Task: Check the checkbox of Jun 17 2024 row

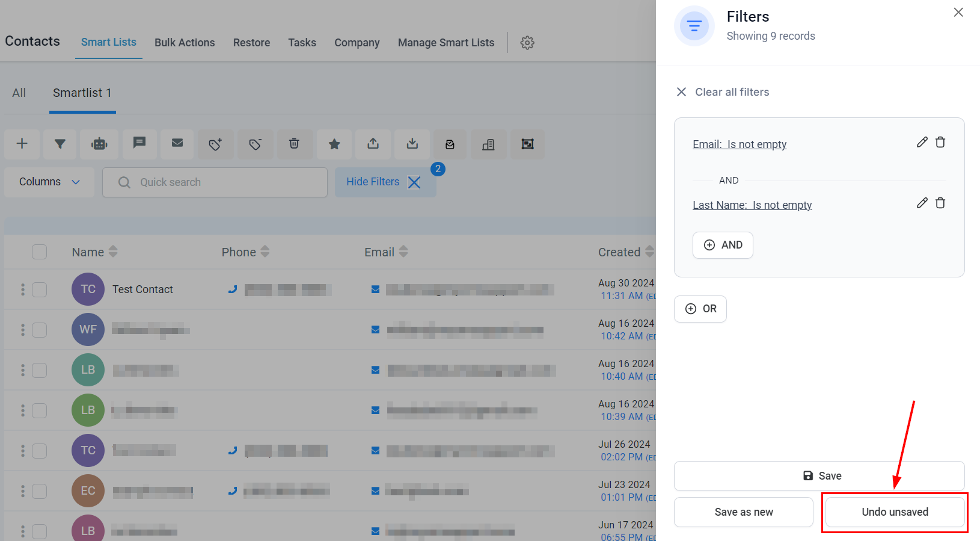Action: [x=40, y=531]
